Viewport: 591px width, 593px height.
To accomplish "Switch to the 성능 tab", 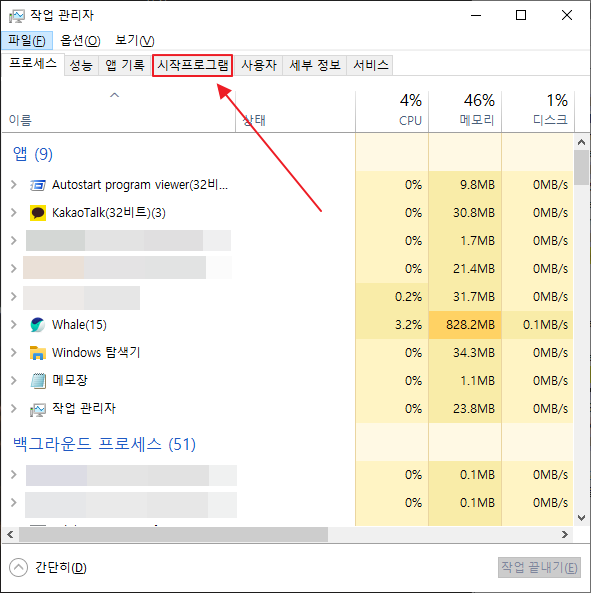I will (x=81, y=65).
